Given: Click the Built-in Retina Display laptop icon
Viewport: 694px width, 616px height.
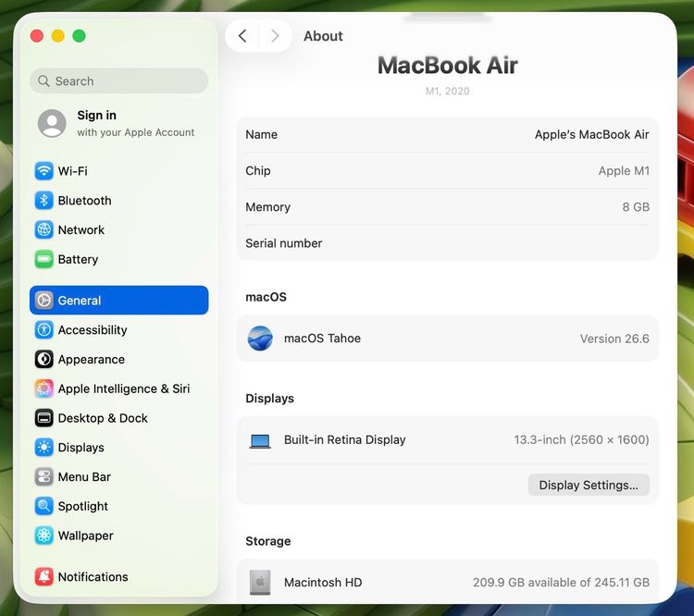Looking at the screenshot, I should tap(260, 441).
